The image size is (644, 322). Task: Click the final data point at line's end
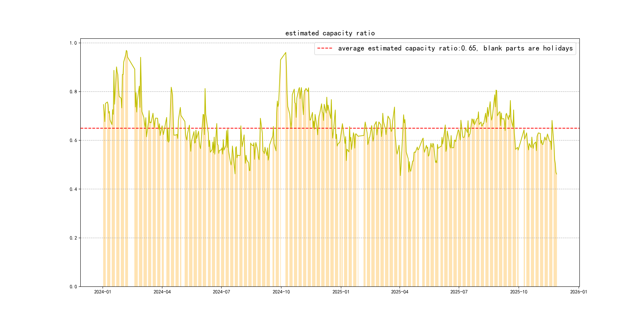click(x=557, y=174)
